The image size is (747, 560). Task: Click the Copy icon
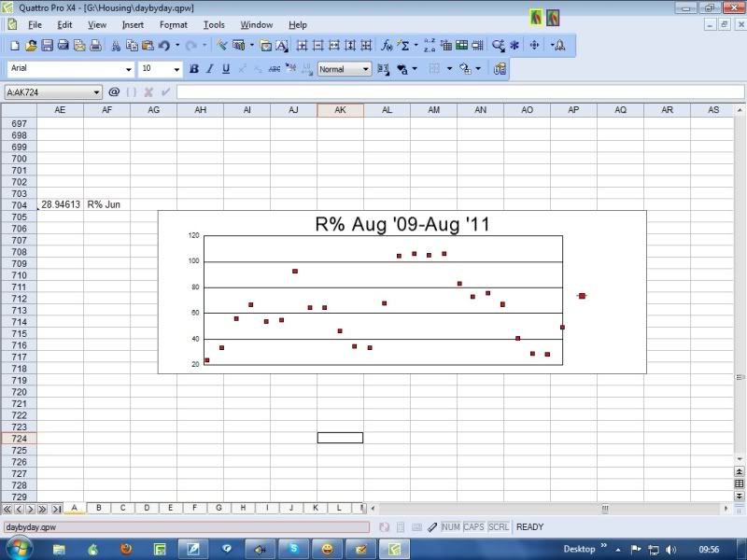click(x=132, y=45)
